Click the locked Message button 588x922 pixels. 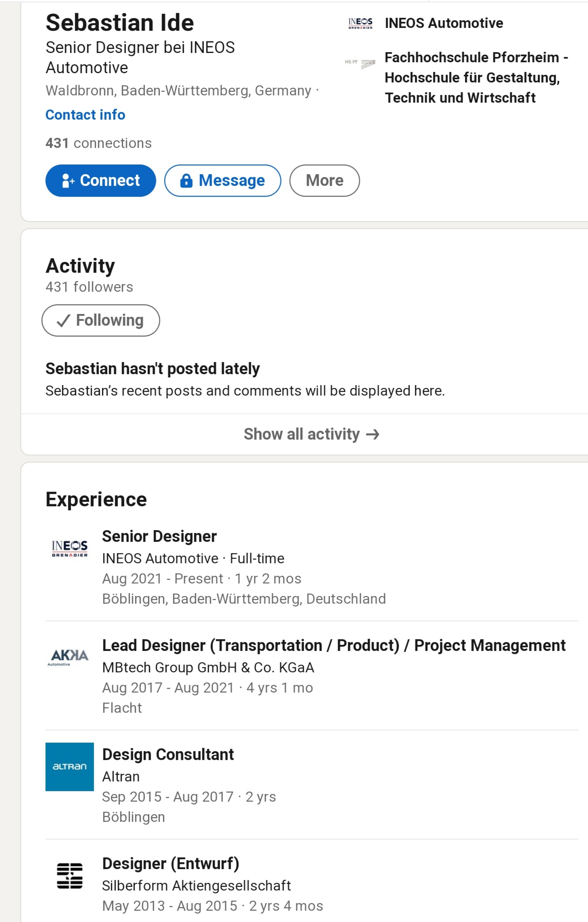(x=223, y=180)
